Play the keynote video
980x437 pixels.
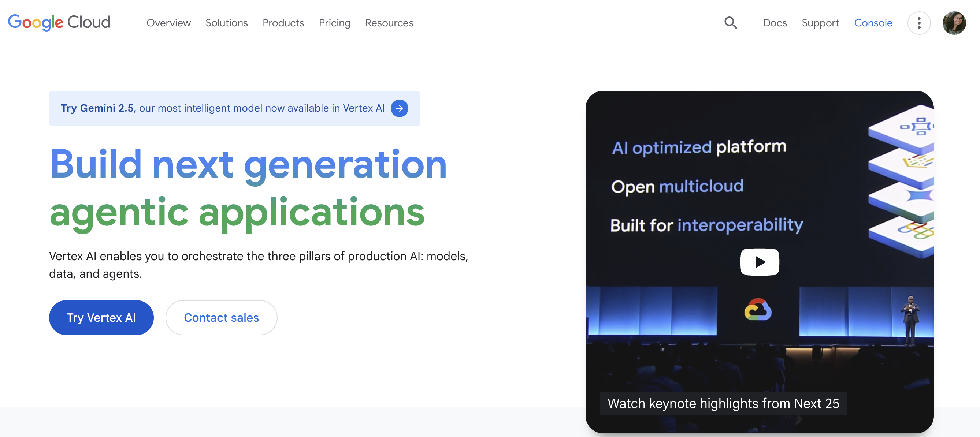tap(759, 262)
